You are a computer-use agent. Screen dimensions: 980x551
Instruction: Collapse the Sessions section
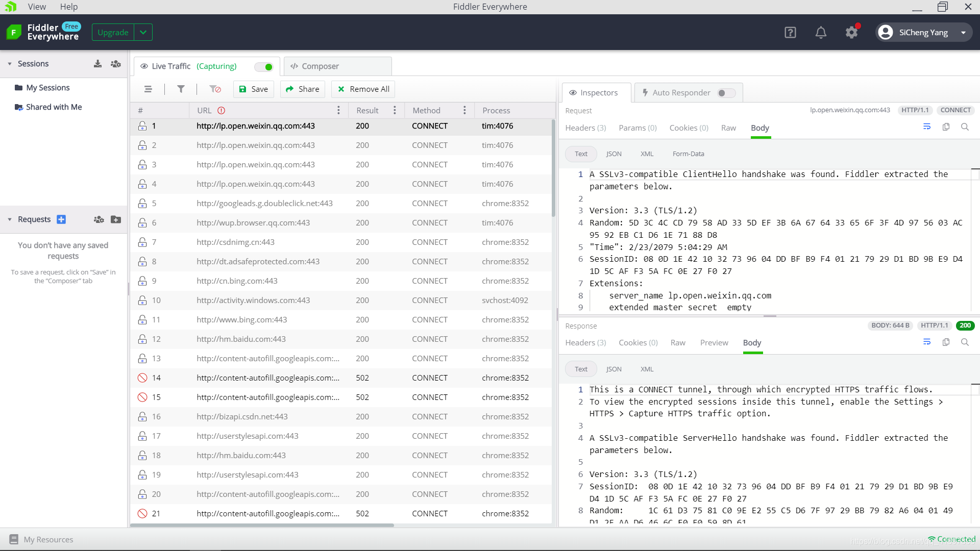coord(10,64)
